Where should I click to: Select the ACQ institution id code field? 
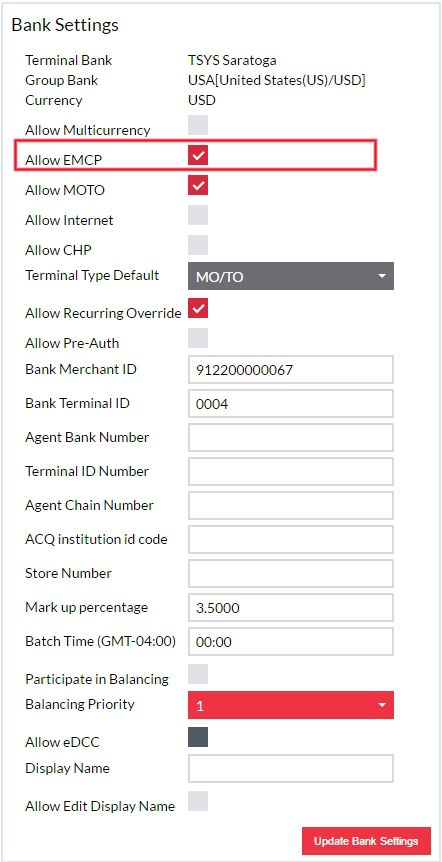[x=291, y=540]
